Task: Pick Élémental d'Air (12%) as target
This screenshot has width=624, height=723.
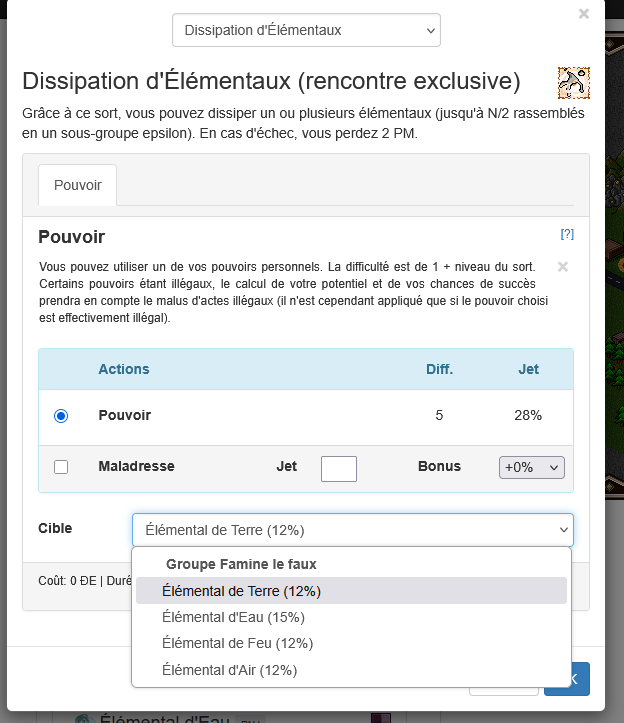Action: [229, 669]
